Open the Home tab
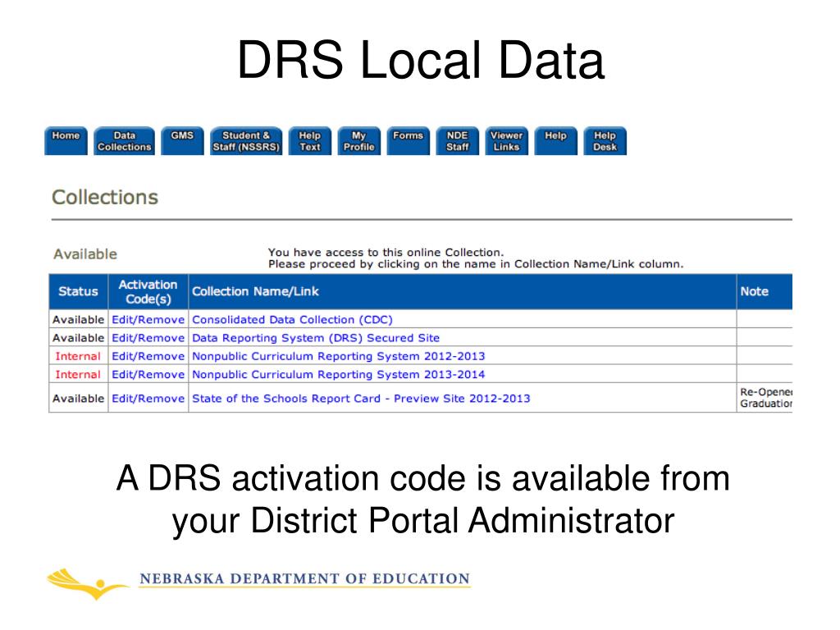The height and width of the screenshot is (630, 840). tap(66, 141)
